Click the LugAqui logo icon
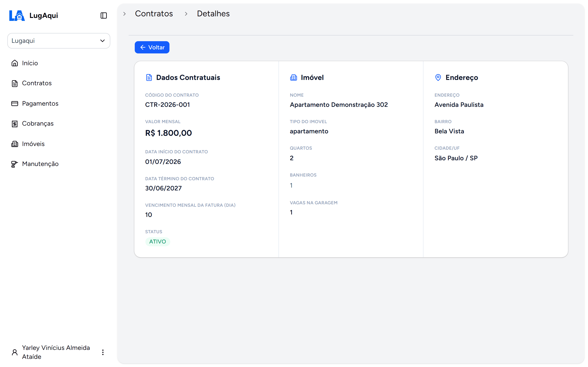The height and width of the screenshot is (367, 588). point(17,15)
